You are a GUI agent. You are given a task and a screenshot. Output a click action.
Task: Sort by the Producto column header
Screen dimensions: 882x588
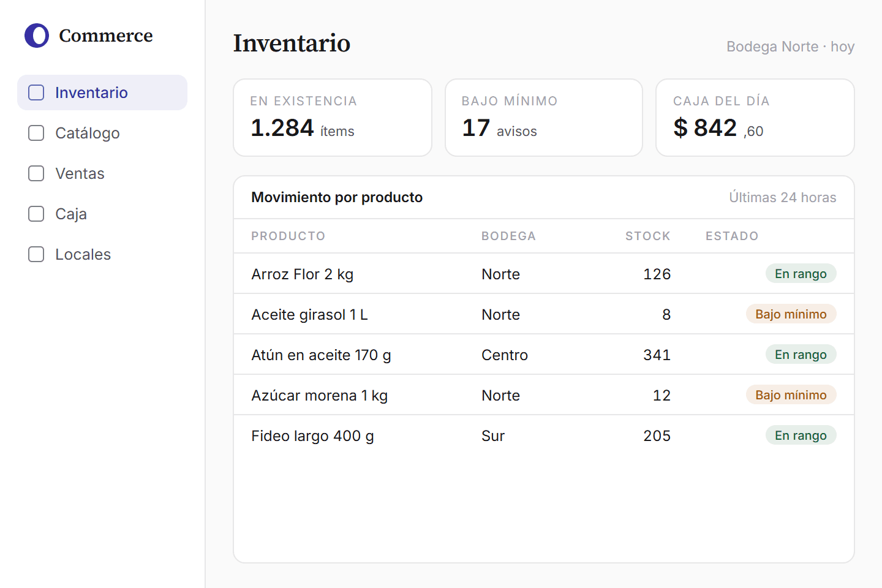pyautogui.click(x=288, y=236)
